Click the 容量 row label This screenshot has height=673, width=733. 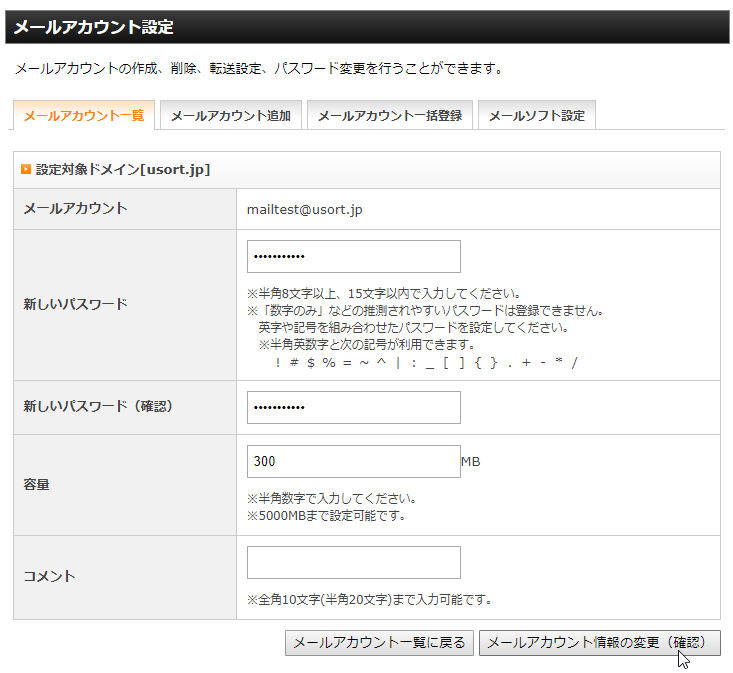(x=37, y=484)
